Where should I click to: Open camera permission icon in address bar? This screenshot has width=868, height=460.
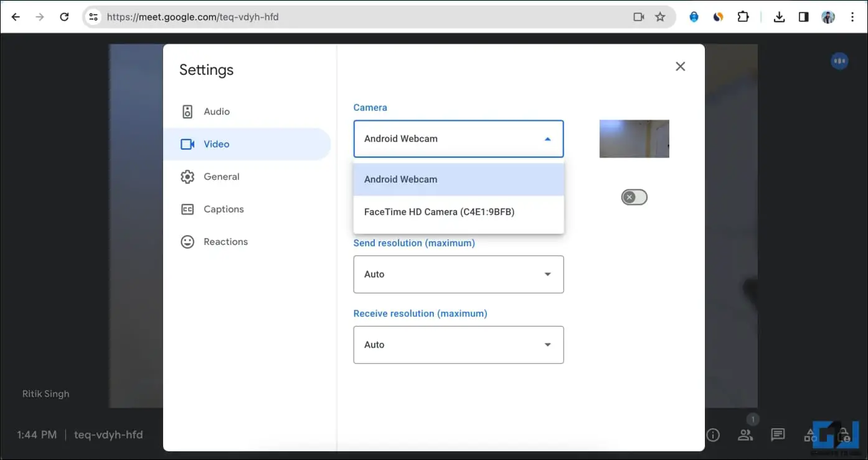click(639, 17)
